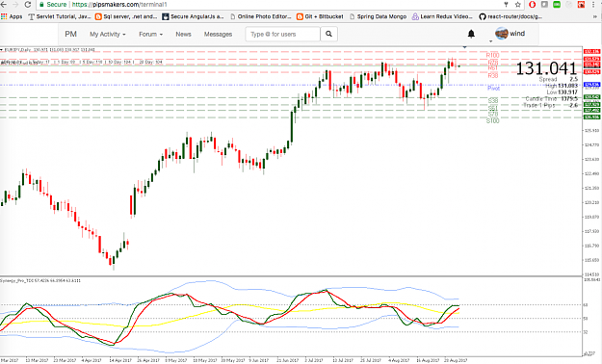This screenshot has height=364, width=602.
Task: Click the notification bell icon
Action: pos(471,34)
